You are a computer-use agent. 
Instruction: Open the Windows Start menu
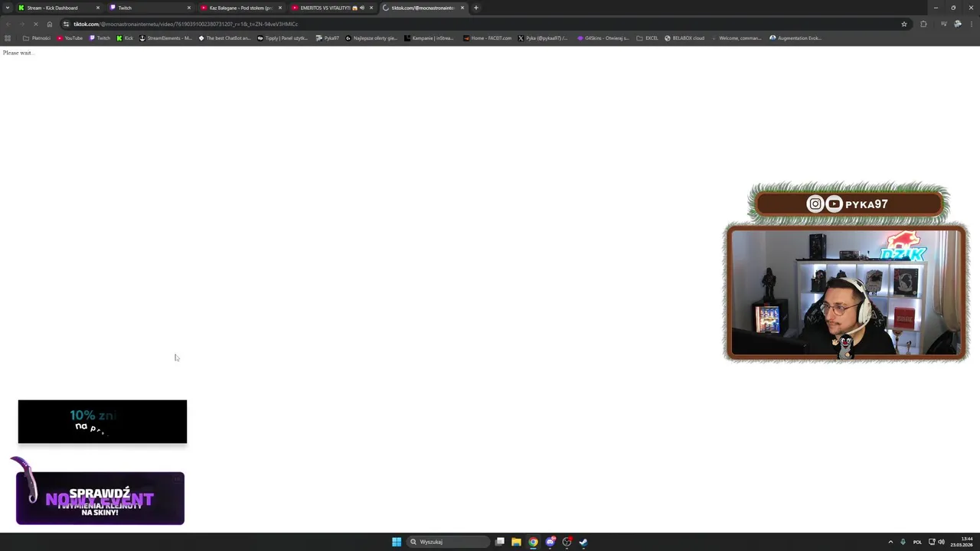[x=397, y=542]
